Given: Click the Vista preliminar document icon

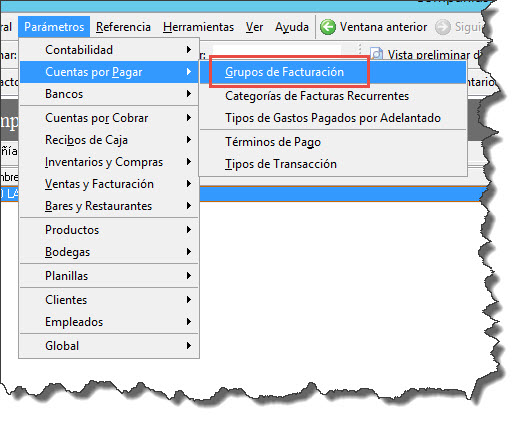Looking at the screenshot, I should pos(377,54).
